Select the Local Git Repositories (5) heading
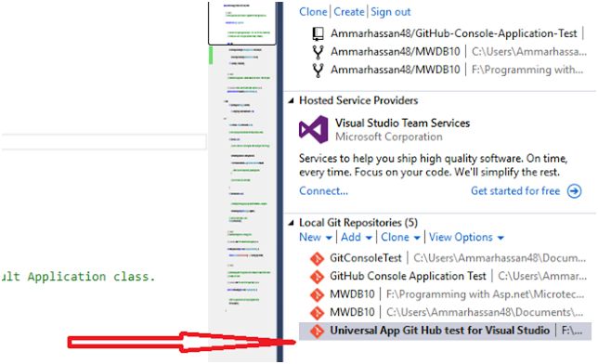 (358, 223)
